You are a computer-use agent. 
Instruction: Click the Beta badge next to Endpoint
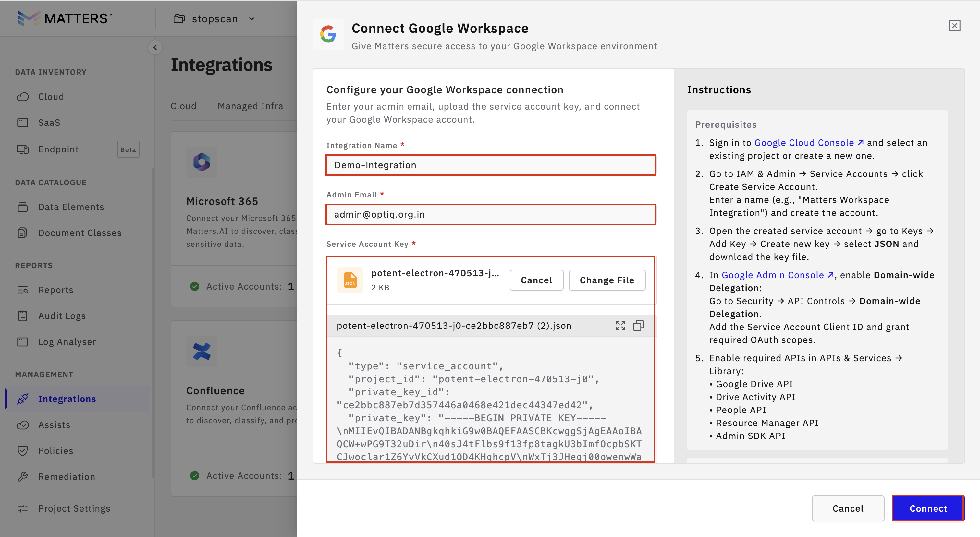click(x=128, y=149)
